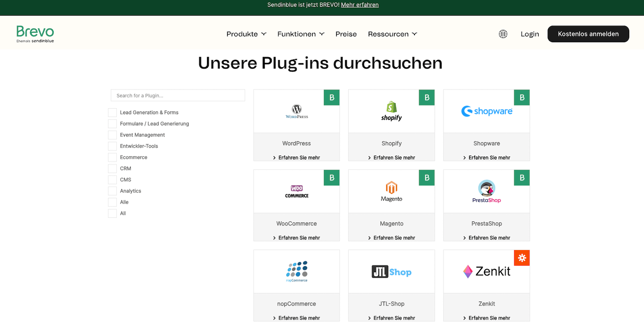
Task: Click the WordPress logo image
Action: pos(297,111)
